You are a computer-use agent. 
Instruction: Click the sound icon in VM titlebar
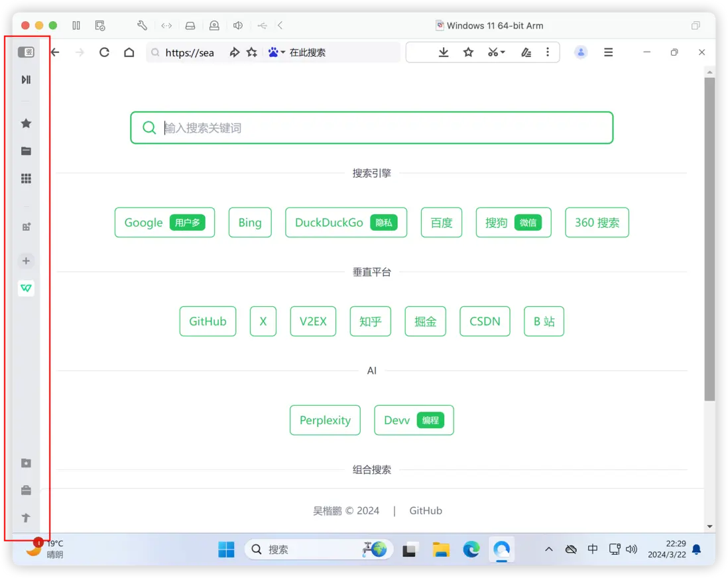pyautogui.click(x=238, y=26)
